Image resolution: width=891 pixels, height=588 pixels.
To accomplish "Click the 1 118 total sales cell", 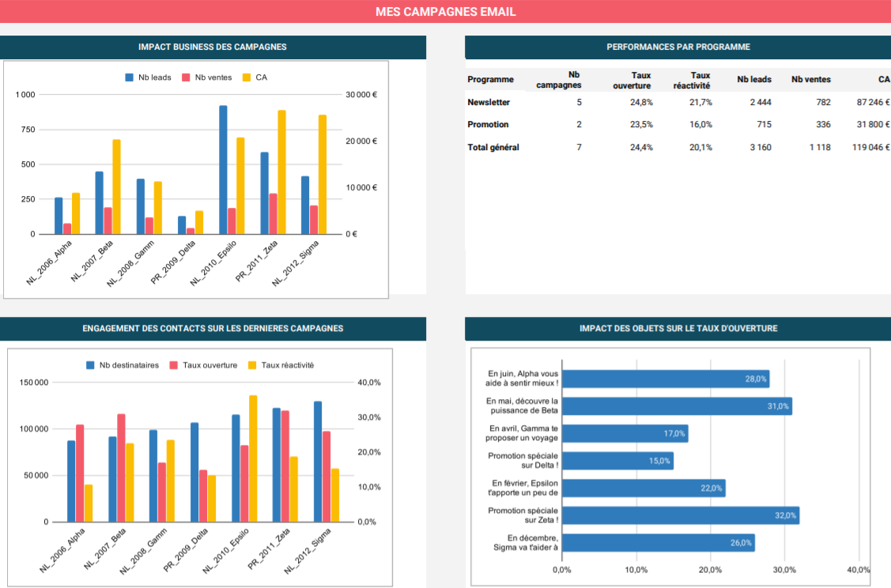I will pos(820,147).
